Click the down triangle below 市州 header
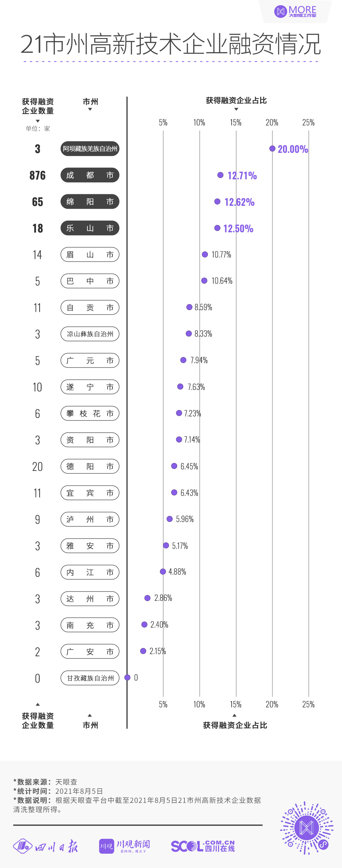 click(x=90, y=110)
